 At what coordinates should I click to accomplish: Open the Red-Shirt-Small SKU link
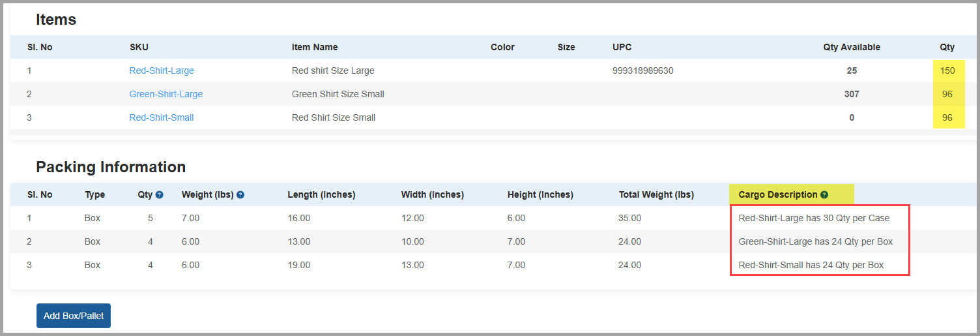(x=162, y=117)
